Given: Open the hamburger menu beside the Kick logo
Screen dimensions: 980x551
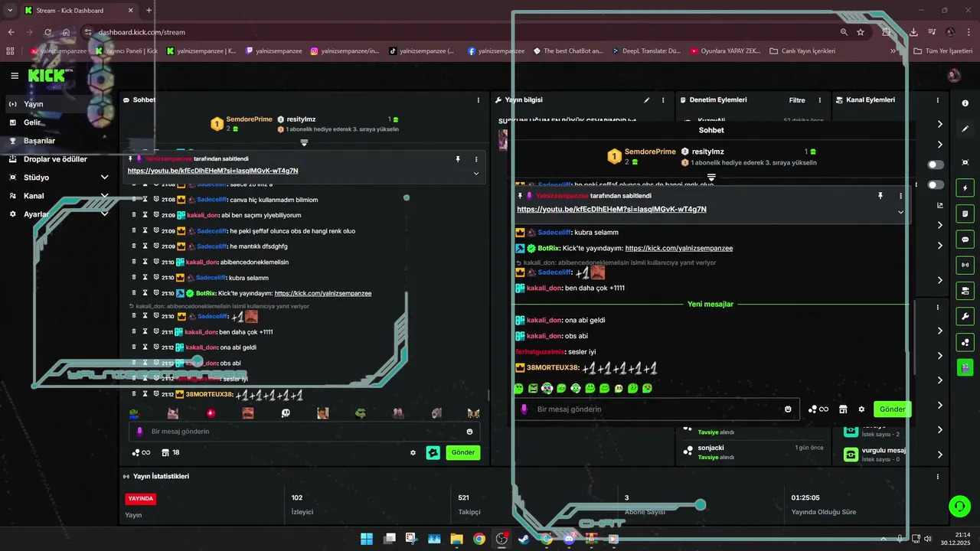Looking at the screenshot, I should (15, 76).
